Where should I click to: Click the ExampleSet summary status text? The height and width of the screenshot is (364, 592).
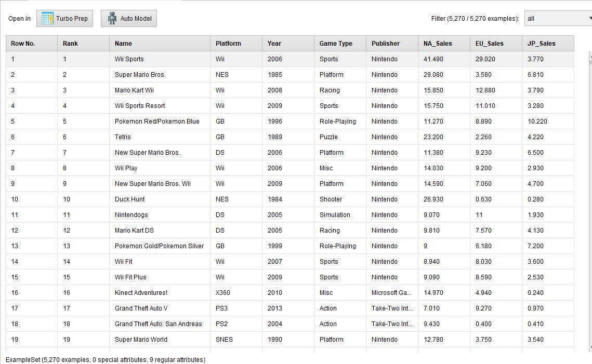106,360
